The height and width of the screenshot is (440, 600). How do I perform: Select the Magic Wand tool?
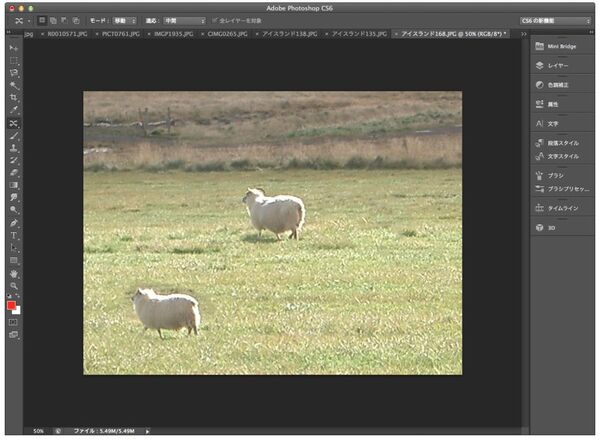[13, 85]
